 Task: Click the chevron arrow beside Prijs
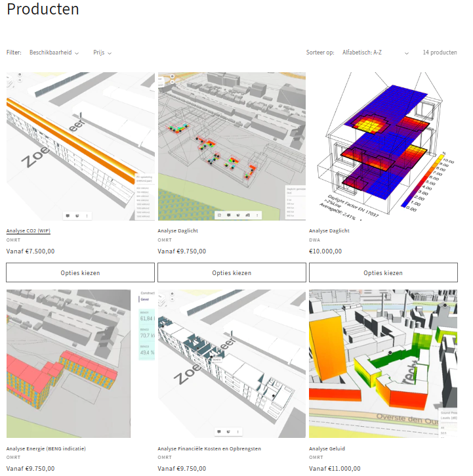click(x=110, y=53)
